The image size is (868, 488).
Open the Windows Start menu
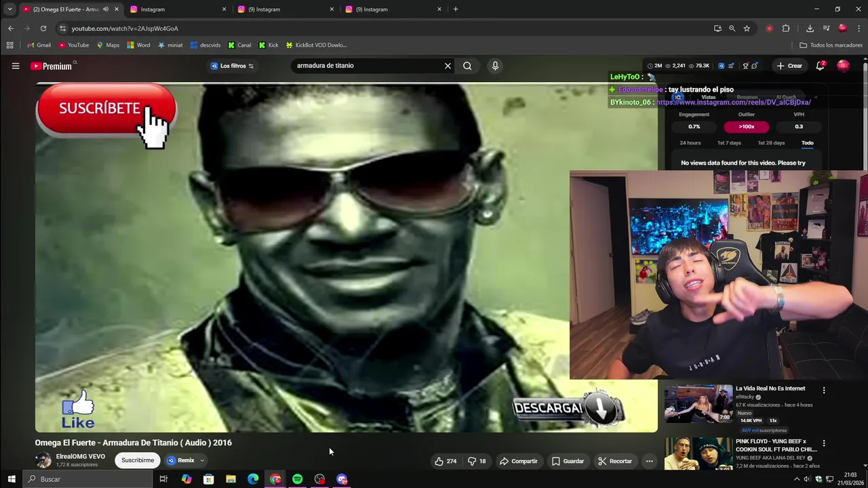(12, 479)
